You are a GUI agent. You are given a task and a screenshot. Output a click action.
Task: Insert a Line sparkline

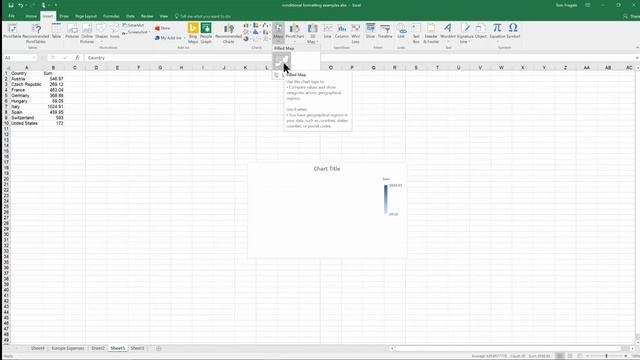coord(328,31)
